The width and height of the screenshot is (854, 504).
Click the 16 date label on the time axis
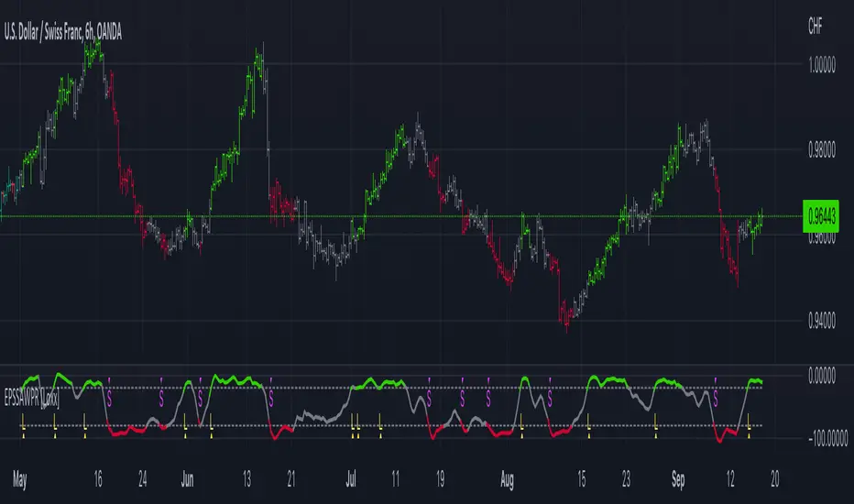(98, 479)
